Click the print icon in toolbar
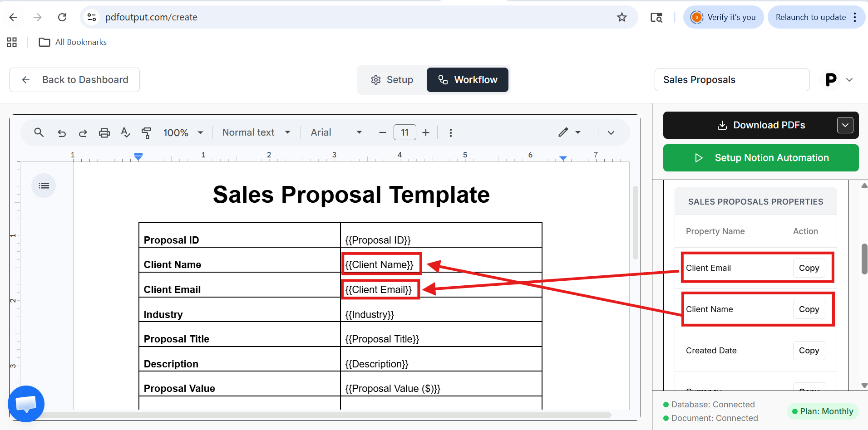The height and width of the screenshot is (430, 868). coord(104,133)
